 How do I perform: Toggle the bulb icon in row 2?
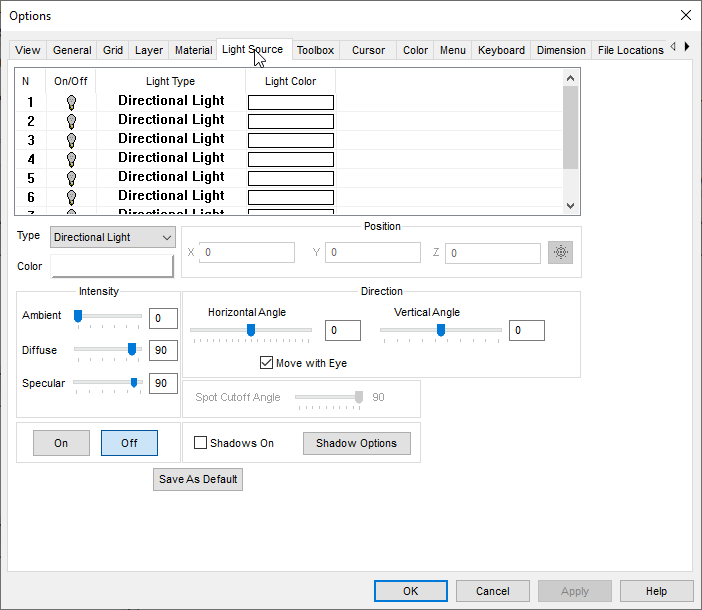pos(71,121)
